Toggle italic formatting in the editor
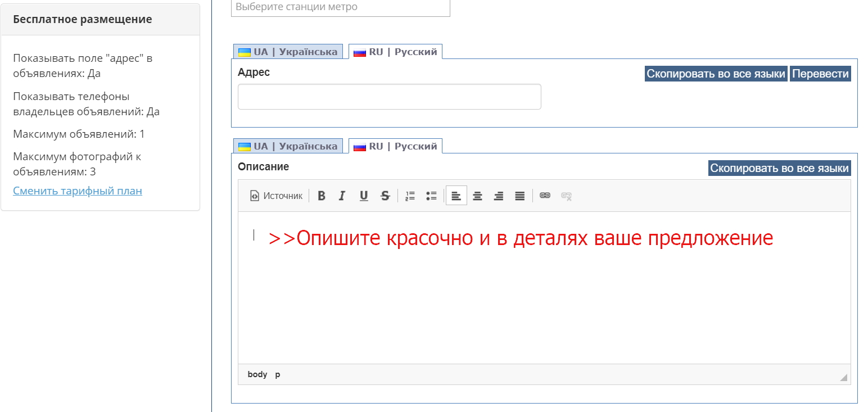The height and width of the screenshot is (412, 868). (x=342, y=196)
